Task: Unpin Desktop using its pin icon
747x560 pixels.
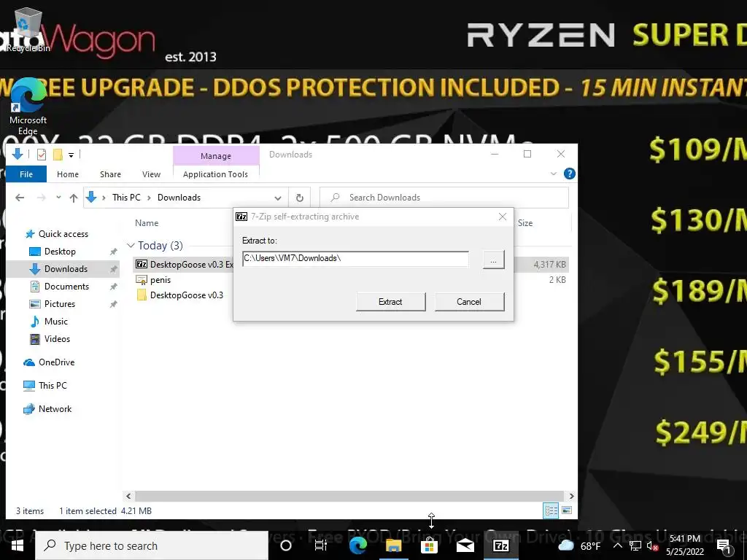Action: (113, 252)
